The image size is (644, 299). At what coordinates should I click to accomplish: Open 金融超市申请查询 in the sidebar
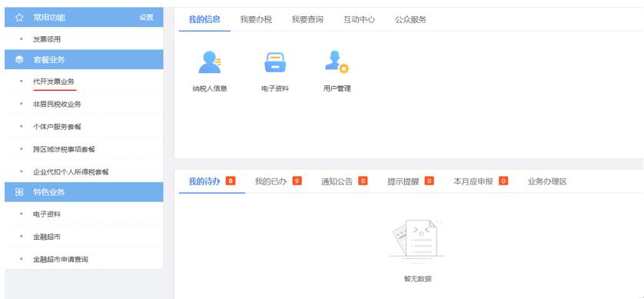61,260
